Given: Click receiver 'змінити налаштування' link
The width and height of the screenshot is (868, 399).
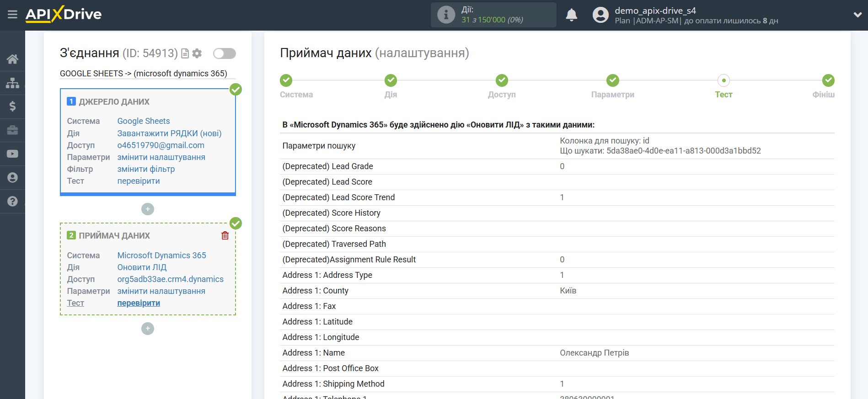Looking at the screenshot, I should click(161, 291).
